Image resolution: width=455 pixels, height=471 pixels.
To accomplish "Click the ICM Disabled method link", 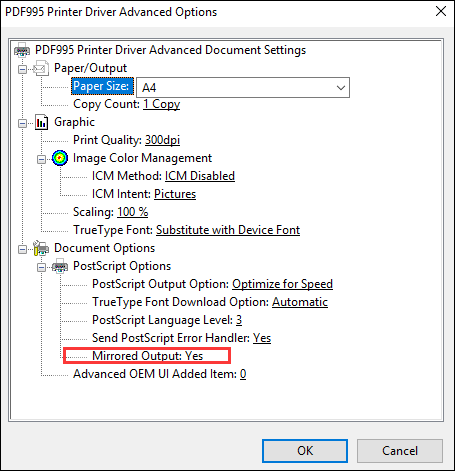I will (200, 176).
